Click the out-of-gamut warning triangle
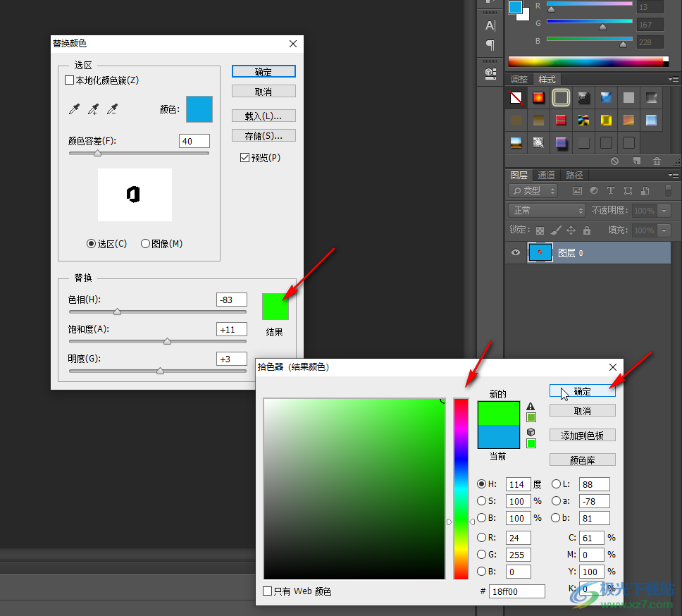The height and width of the screenshot is (616, 682). pos(531,406)
